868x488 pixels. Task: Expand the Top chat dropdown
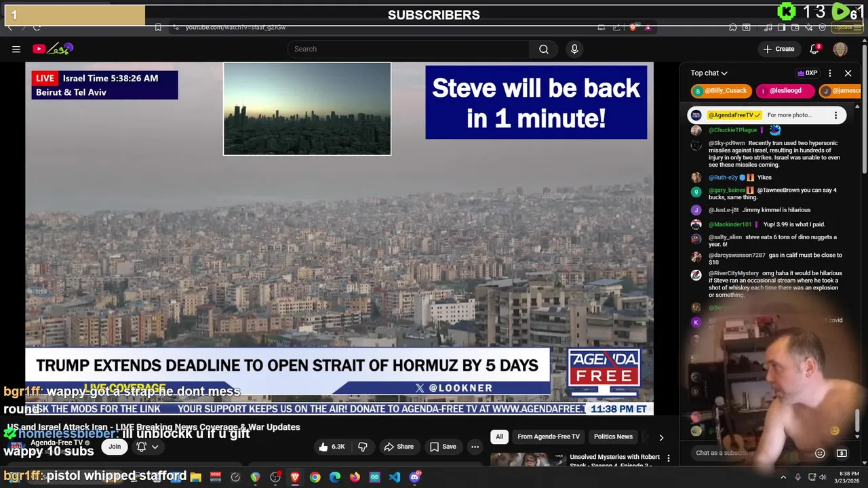click(709, 73)
